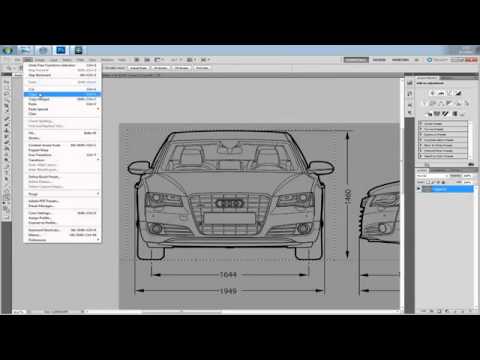Add a Posterize adjustment icon
Screen dimensions: 480x360
pyautogui.click(x=437, y=114)
